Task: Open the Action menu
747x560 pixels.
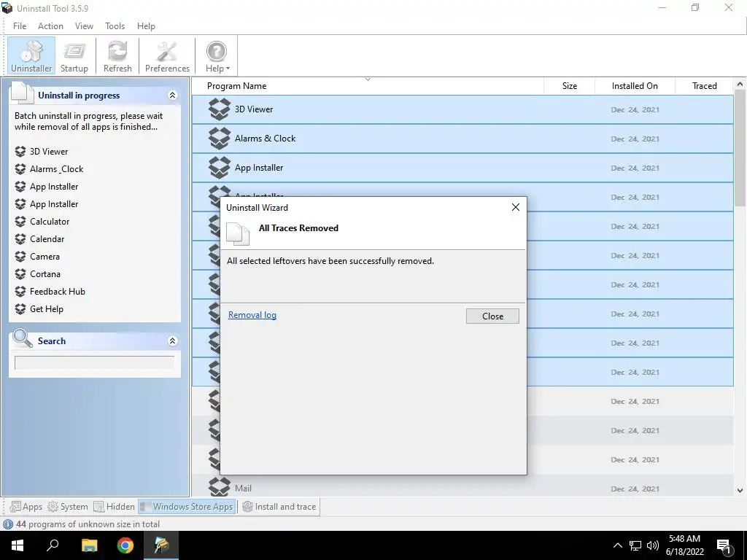Action: [50, 26]
